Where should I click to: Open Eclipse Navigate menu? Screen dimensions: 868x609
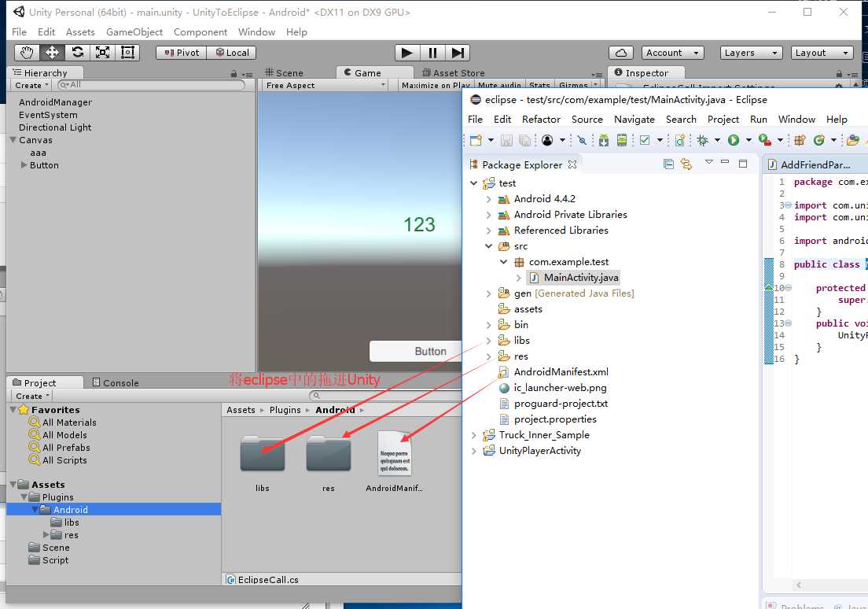click(x=634, y=119)
